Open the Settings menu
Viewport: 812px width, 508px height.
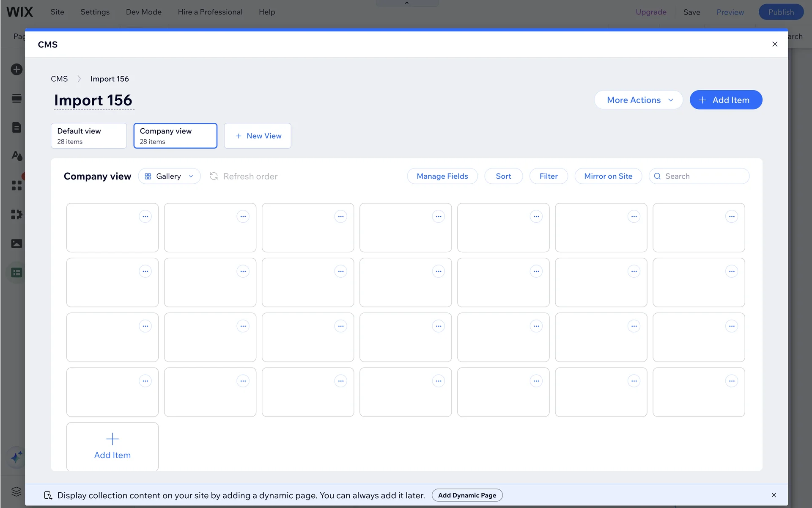click(95, 12)
